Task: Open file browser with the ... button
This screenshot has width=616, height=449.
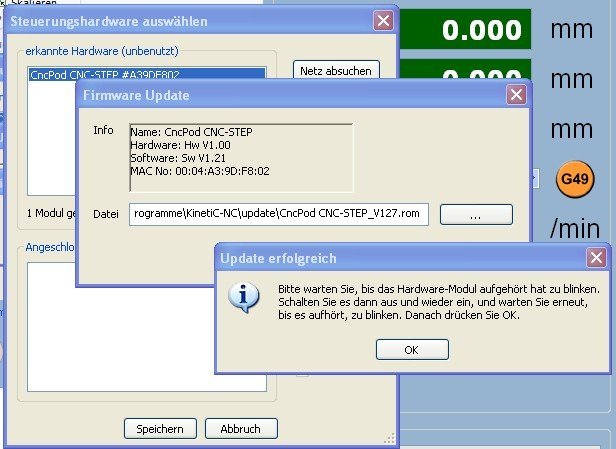Action: tap(476, 214)
